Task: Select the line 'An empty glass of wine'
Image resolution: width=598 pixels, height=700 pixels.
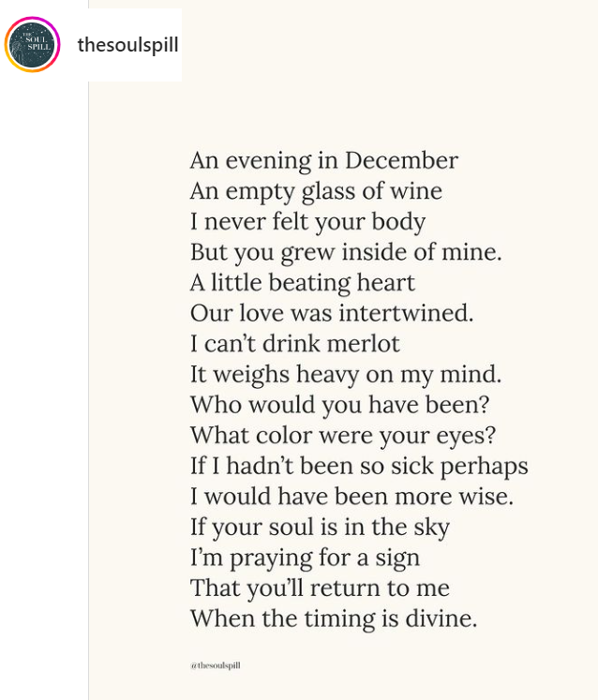Action: tap(316, 191)
